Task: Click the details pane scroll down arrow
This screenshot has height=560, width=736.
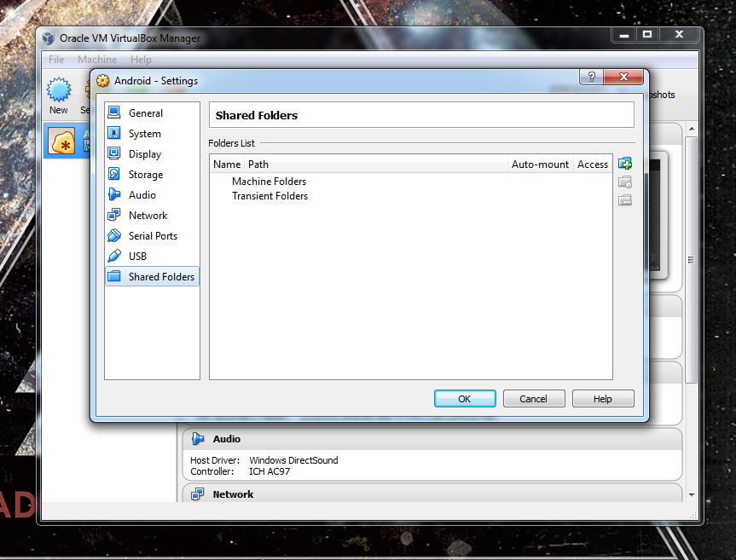Action: tap(692, 495)
